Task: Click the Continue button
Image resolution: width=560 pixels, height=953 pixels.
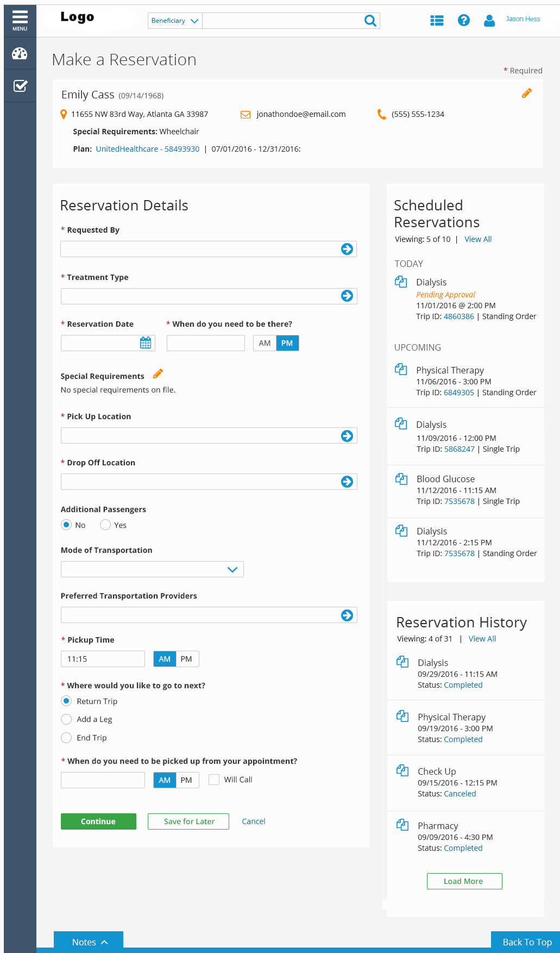Action: coord(98,821)
